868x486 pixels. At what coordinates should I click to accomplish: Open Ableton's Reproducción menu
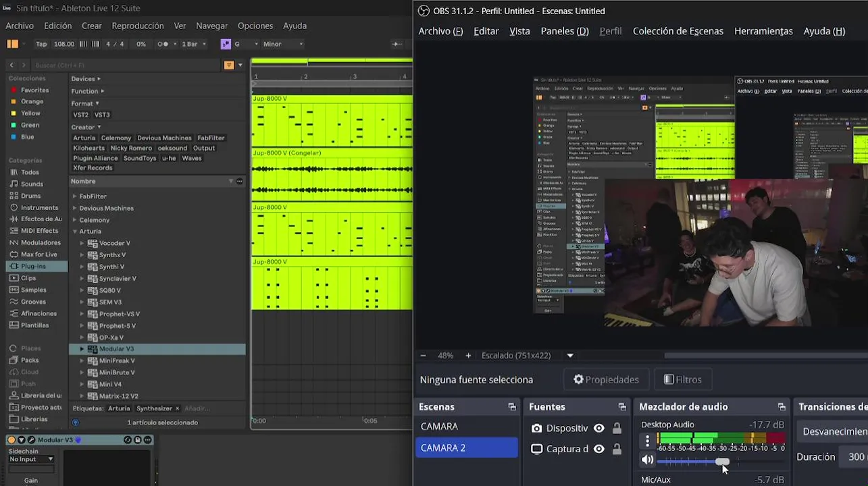tap(138, 26)
